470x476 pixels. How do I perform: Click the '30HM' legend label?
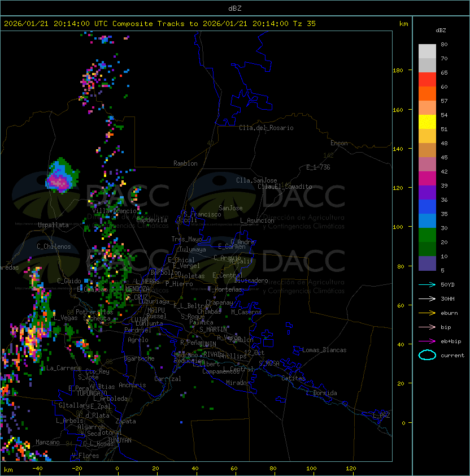tap(447, 298)
